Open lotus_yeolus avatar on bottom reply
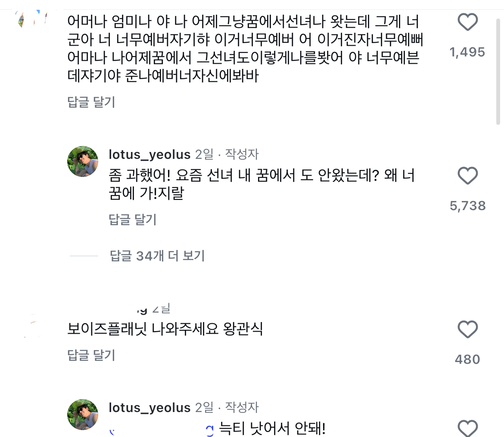Screen dimensions: 504x437 pos(83,414)
